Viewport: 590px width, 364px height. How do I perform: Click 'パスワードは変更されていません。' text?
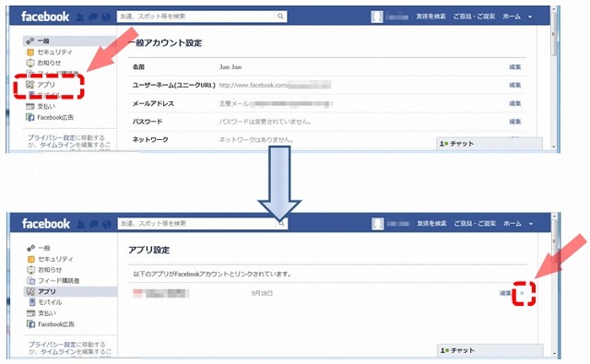pos(265,122)
